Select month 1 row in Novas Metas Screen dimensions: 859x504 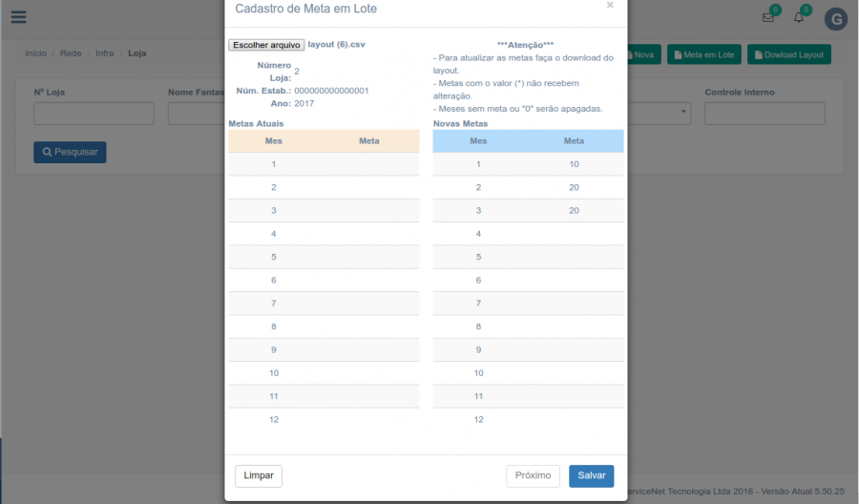[528, 164]
